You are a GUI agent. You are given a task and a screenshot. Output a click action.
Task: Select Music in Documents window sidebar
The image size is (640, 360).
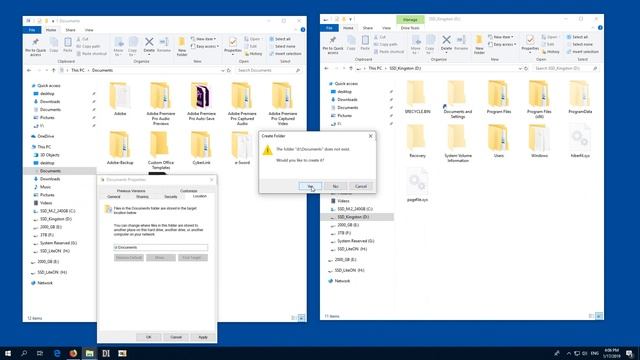pyautogui.click(x=45, y=187)
